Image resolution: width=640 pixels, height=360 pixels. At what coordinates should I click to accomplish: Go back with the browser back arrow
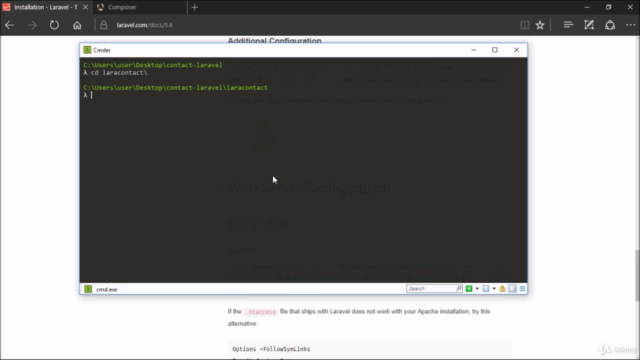[9, 25]
